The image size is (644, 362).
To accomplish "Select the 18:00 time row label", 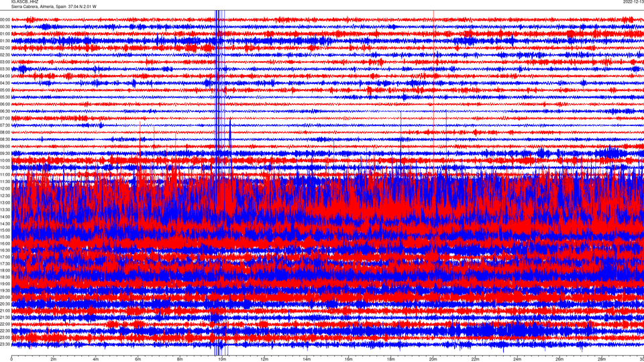I will pyautogui.click(x=5, y=270).
